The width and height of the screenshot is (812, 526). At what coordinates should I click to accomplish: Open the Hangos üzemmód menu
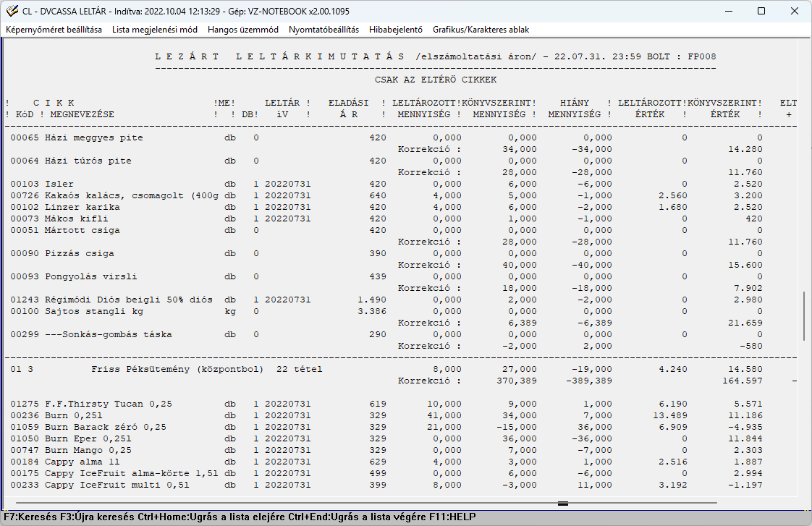point(243,30)
